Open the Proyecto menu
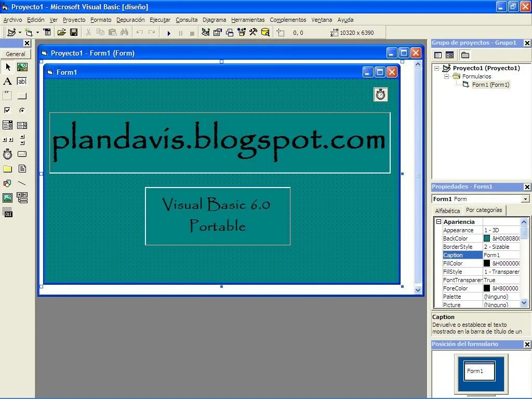Viewport: 532px width, 399px height. pyautogui.click(x=74, y=20)
